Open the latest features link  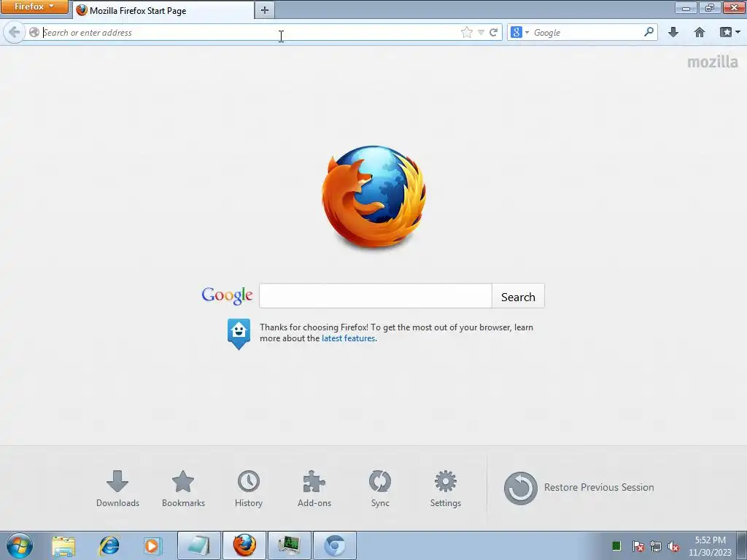coord(348,338)
